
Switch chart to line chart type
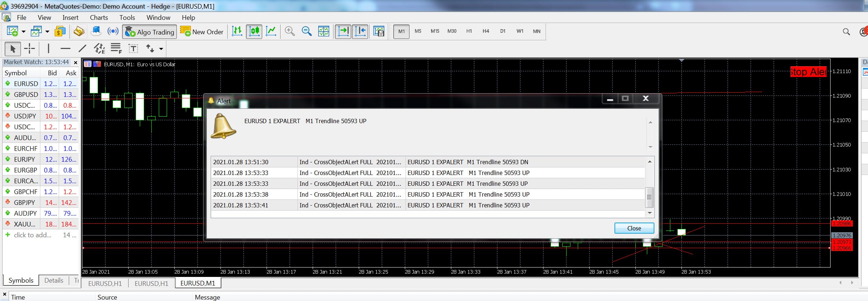click(x=271, y=32)
